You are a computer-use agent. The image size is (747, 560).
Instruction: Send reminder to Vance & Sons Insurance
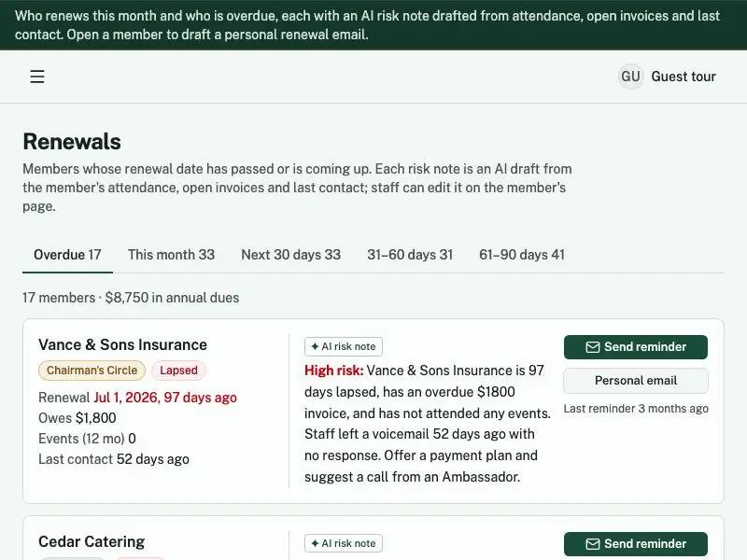pyautogui.click(x=636, y=347)
